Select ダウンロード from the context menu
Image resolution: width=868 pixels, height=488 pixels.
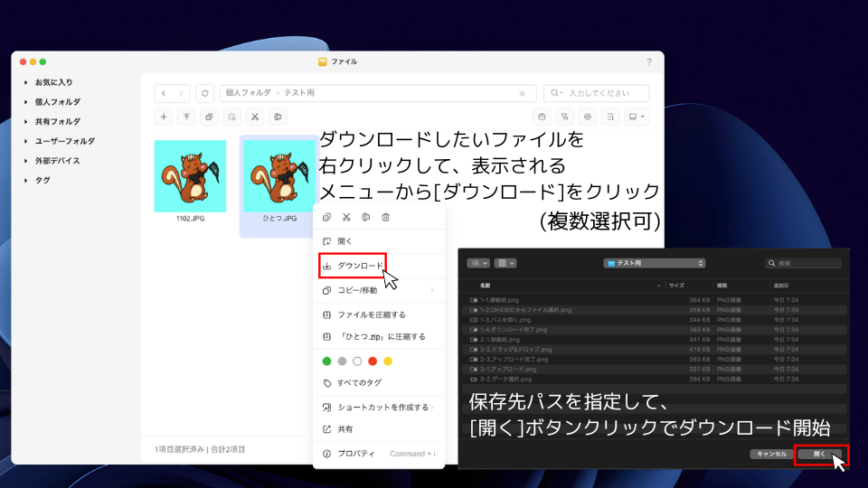point(360,266)
